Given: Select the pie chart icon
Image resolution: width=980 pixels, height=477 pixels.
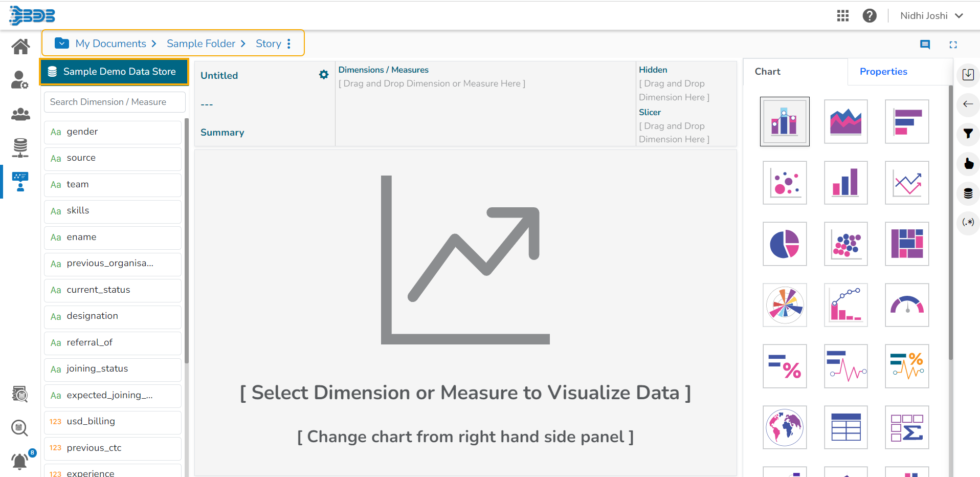Looking at the screenshot, I should click(x=785, y=244).
